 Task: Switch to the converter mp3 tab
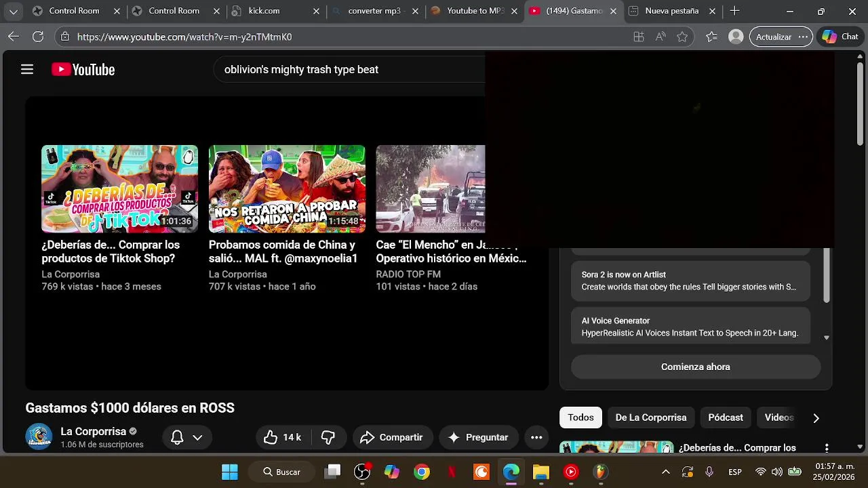(x=374, y=11)
